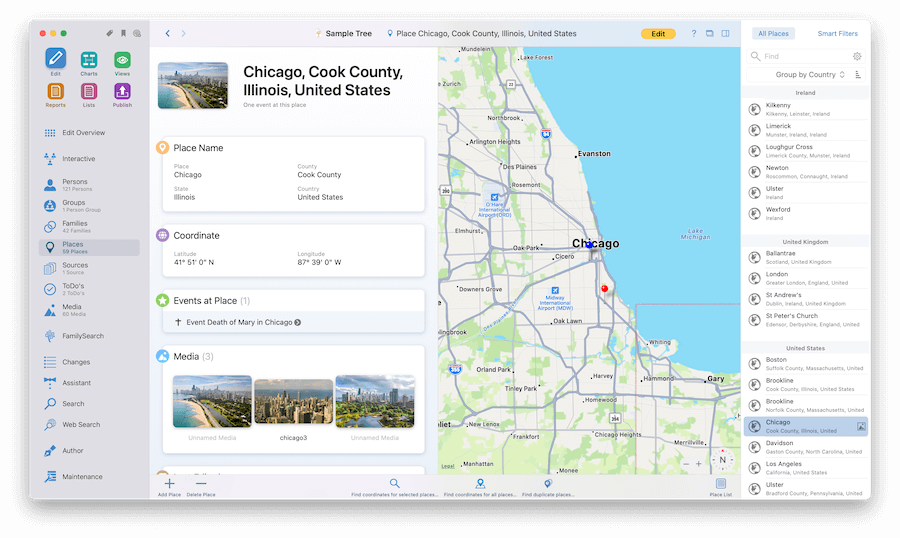
Task: Select Limerick place in list
Action: coord(806,130)
